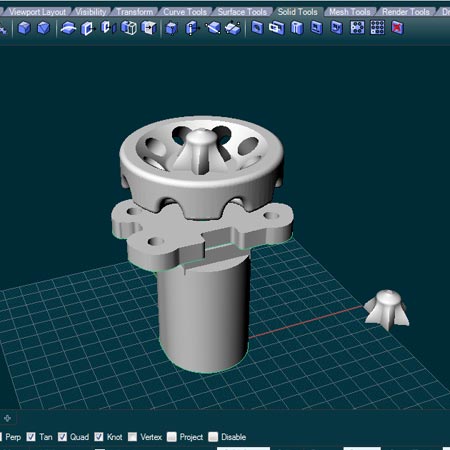Open the Viewport Layout toolbar tab

[37, 12]
